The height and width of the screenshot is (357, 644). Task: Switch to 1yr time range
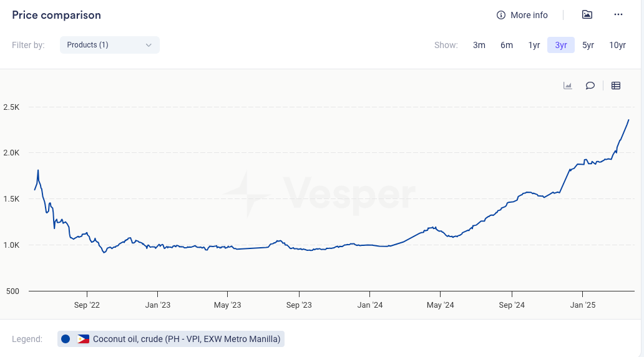[x=534, y=45]
